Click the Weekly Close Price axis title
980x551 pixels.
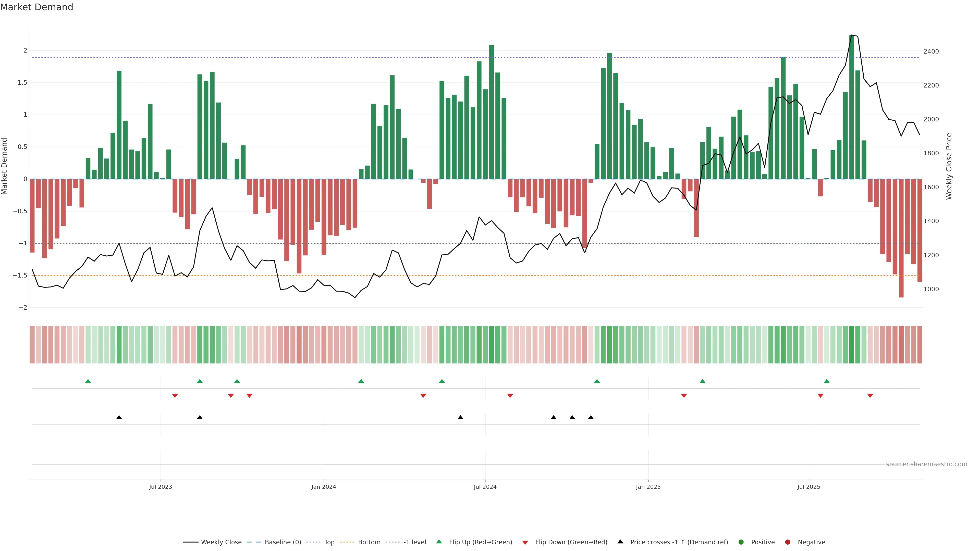[949, 166]
